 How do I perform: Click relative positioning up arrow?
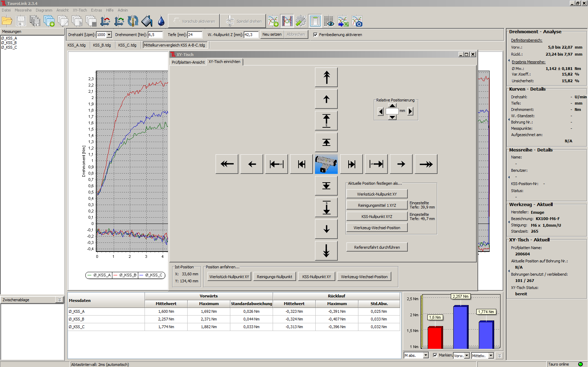coord(392,105)
